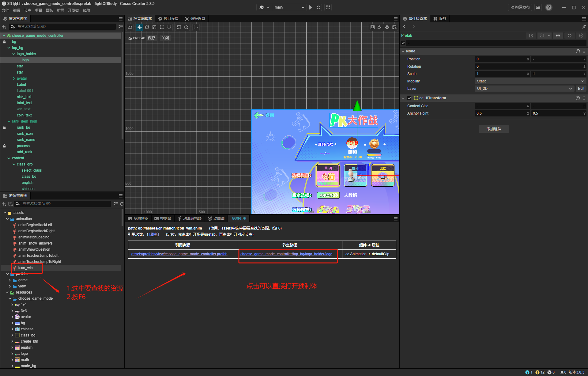Open the choose_game_mode_controller.prefab asset link

point(179,254)
